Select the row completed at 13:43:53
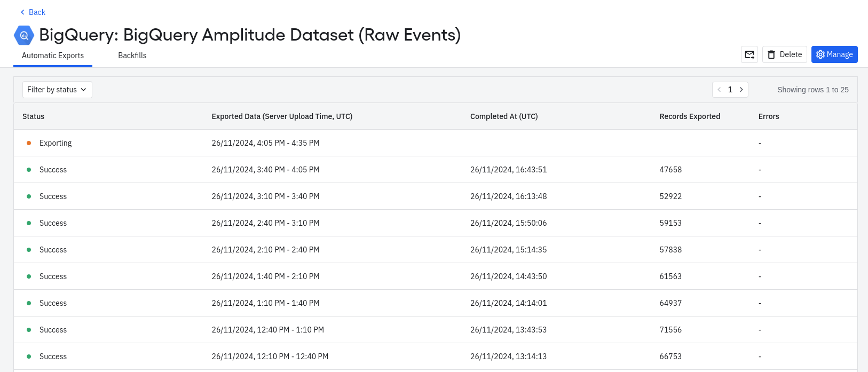This screenshot has height=372, width=868. coord(508,330)
